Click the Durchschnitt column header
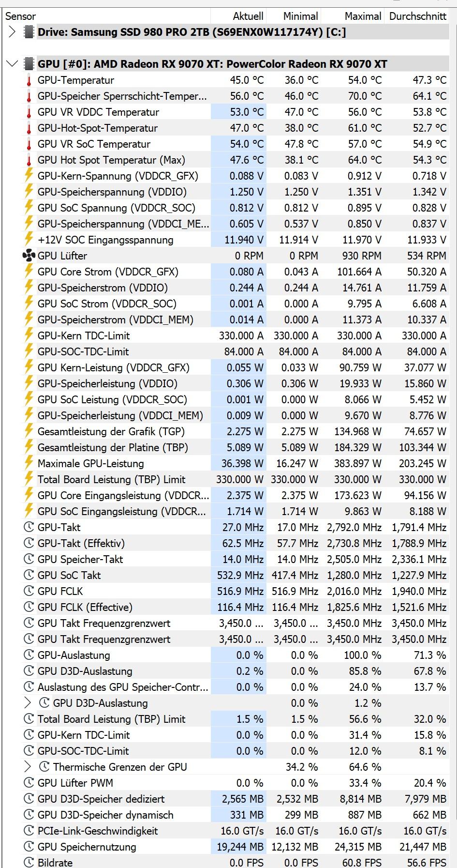457x868 pixels. [x=417, y=16]
